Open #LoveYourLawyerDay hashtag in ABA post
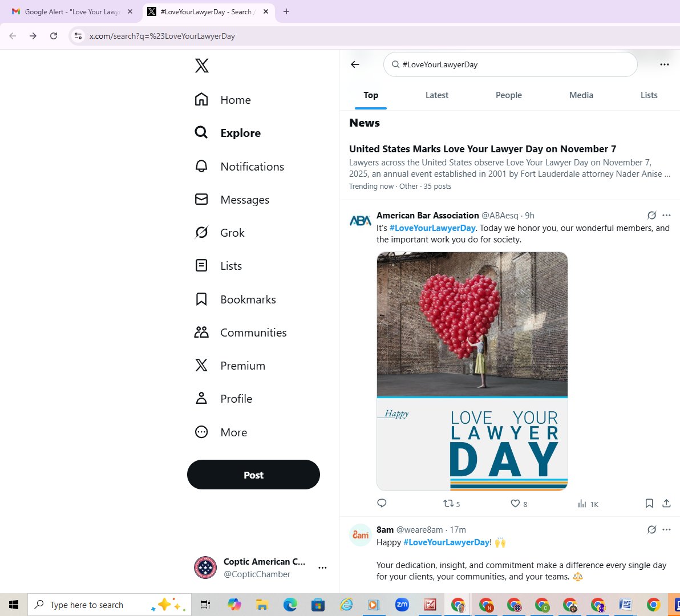 coord(432,228)
